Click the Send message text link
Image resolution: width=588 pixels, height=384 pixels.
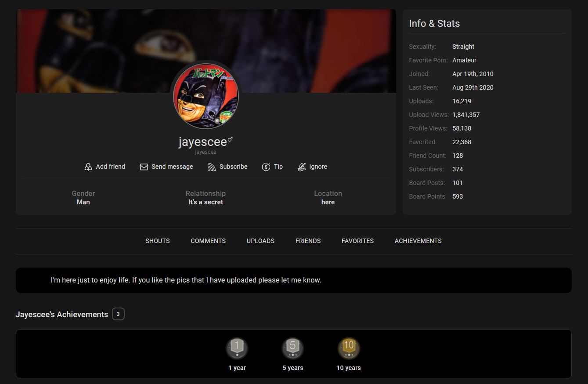pyautogui.click(x=172, y=167)
